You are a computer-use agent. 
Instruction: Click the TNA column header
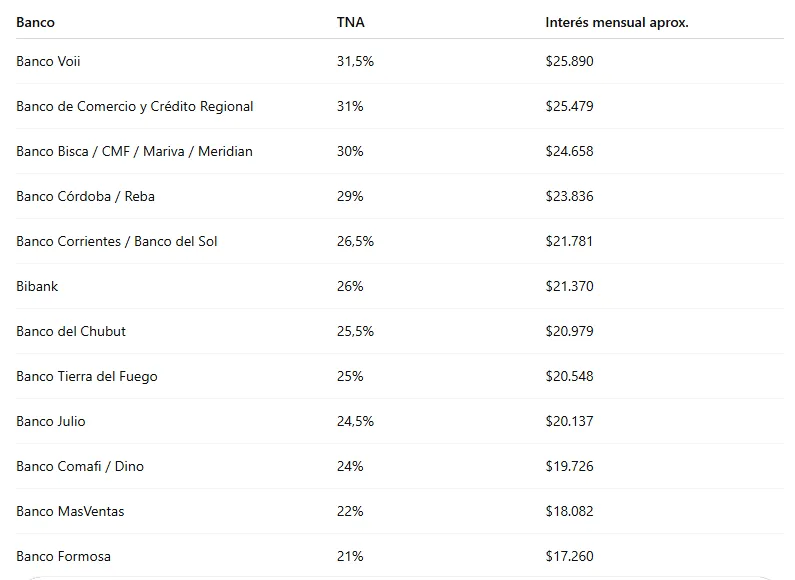(350, 22)
